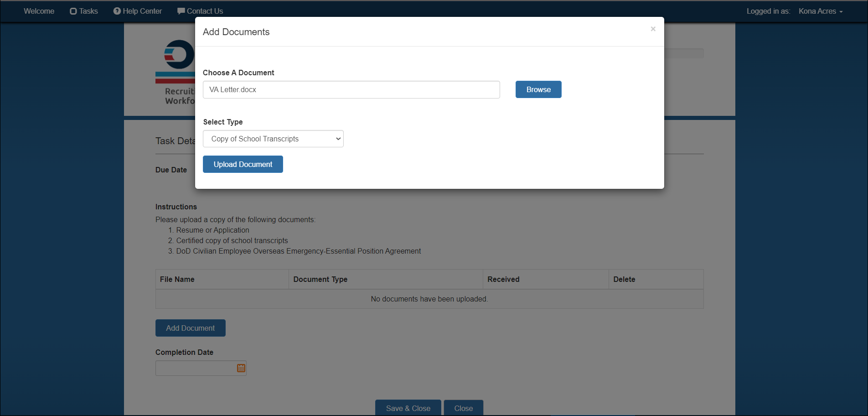Click the Help Center question mark icon
Image resolution: width=868 pixels, height=416 pixels.
pyautogui.click(x=117, y=11)
